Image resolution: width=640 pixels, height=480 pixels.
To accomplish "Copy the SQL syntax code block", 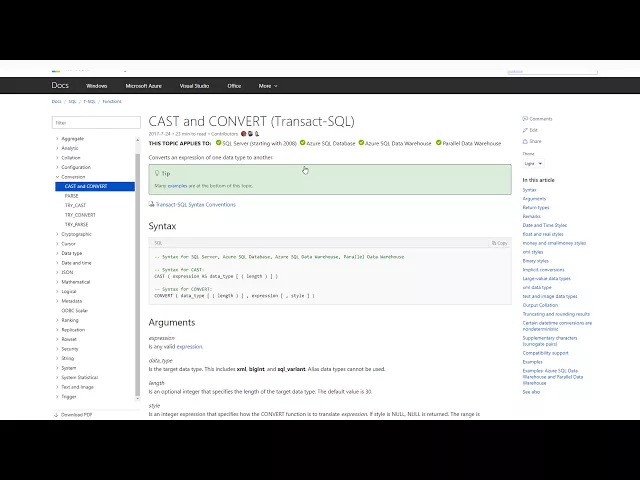I will coord(500,243).
